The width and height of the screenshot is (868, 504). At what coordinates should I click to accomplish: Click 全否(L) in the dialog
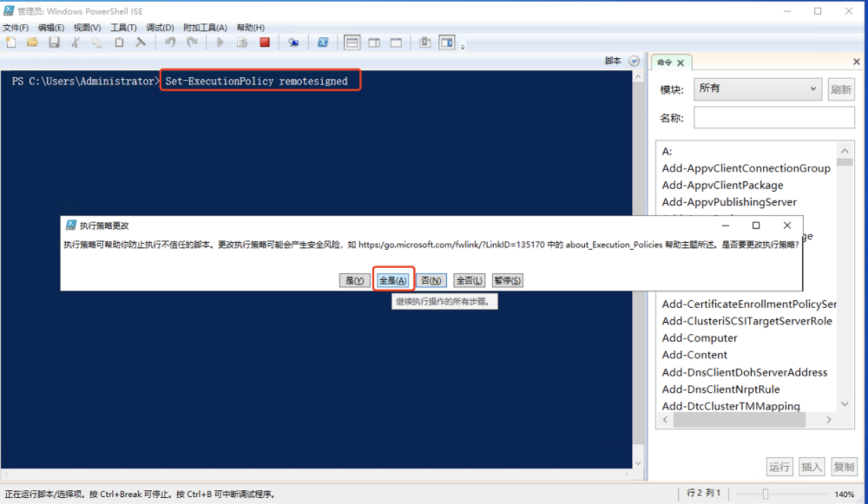(x=469, y=280)
